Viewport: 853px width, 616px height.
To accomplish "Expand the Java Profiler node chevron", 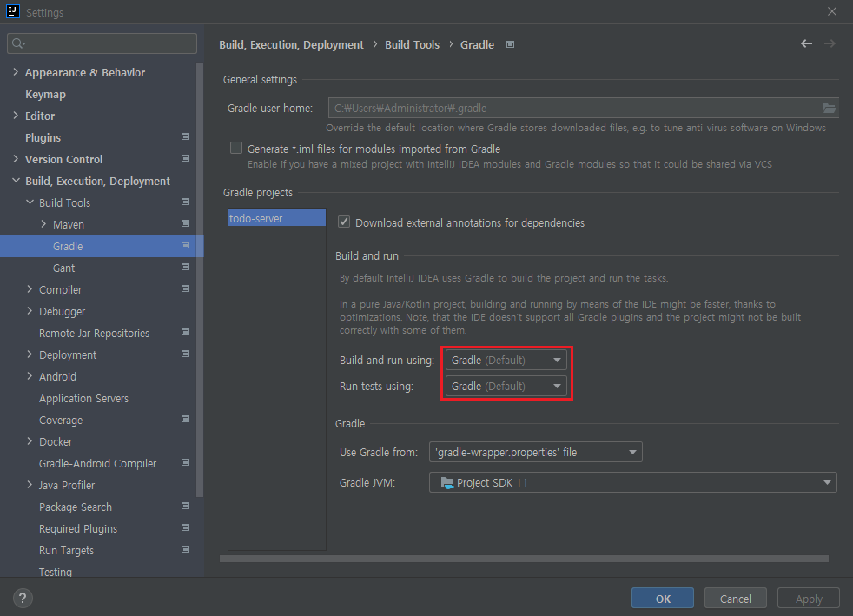I will (x=30, y=486).
